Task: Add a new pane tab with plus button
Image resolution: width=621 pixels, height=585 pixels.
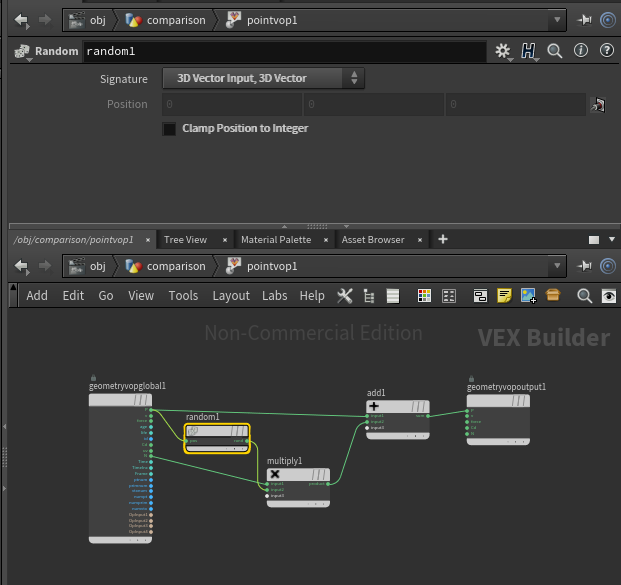Action: 443,240
